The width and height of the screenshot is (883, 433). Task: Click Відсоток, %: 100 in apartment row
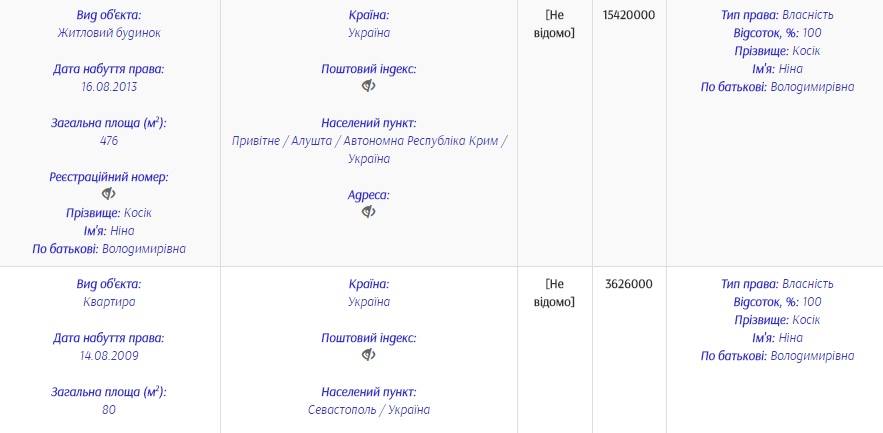click(x=777, y=302)
